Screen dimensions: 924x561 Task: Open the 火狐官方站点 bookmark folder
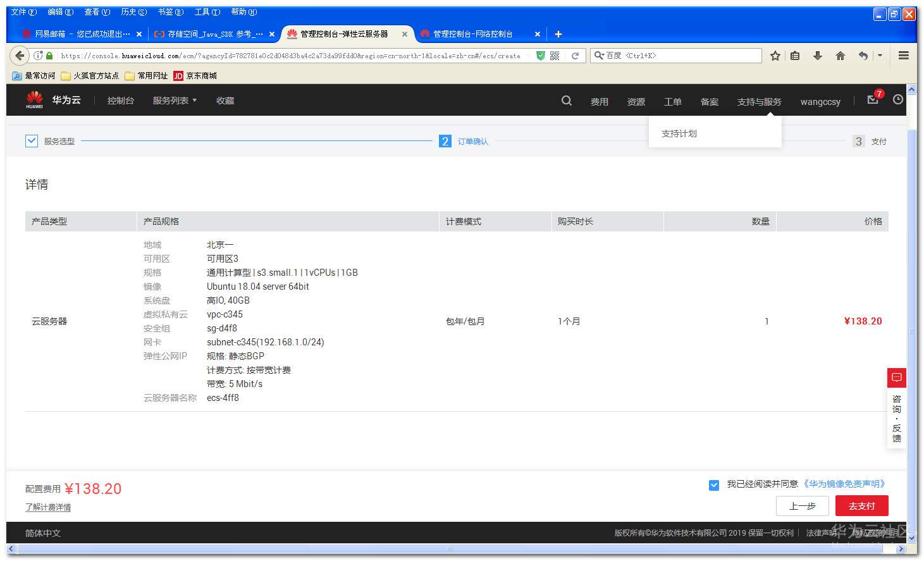coord(90,76)
